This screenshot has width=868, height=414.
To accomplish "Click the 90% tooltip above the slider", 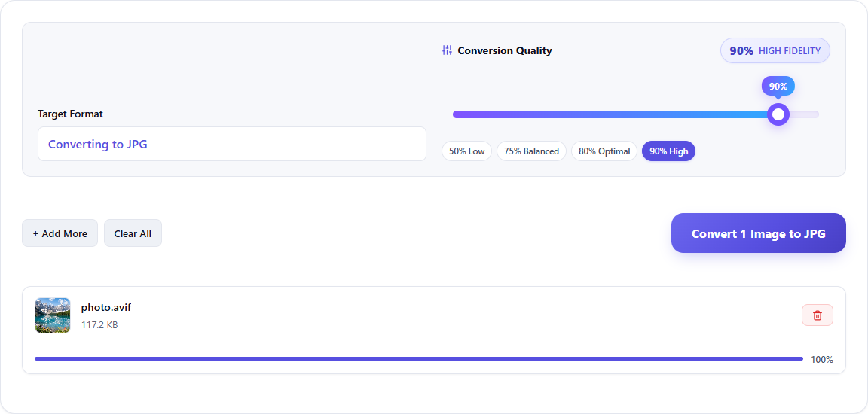I will tap(778, 87).
